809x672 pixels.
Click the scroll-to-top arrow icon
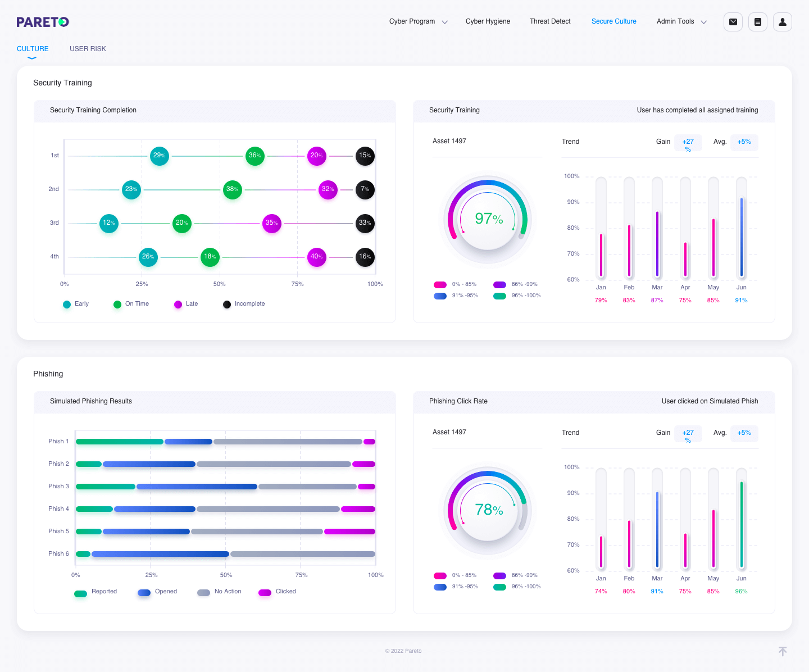783,651
